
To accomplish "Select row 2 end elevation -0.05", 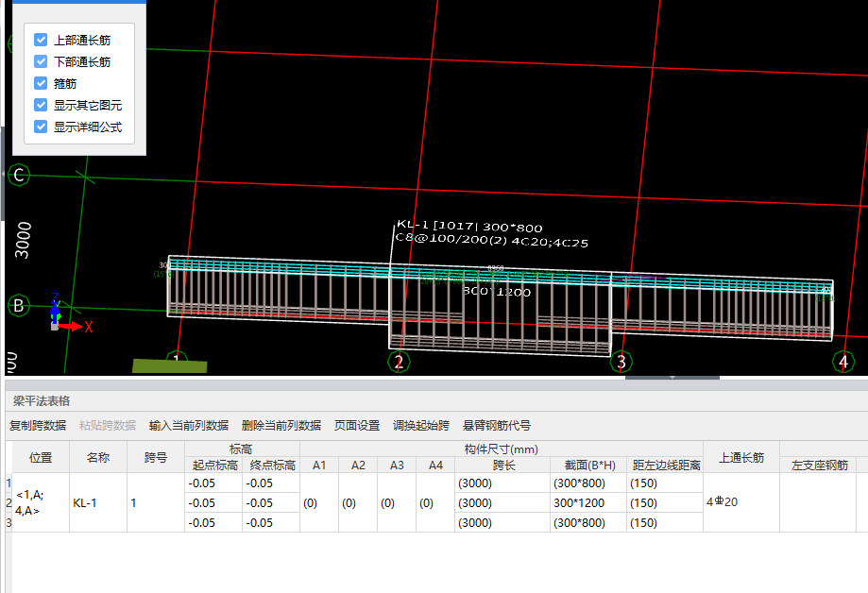I will click(271, 502).
